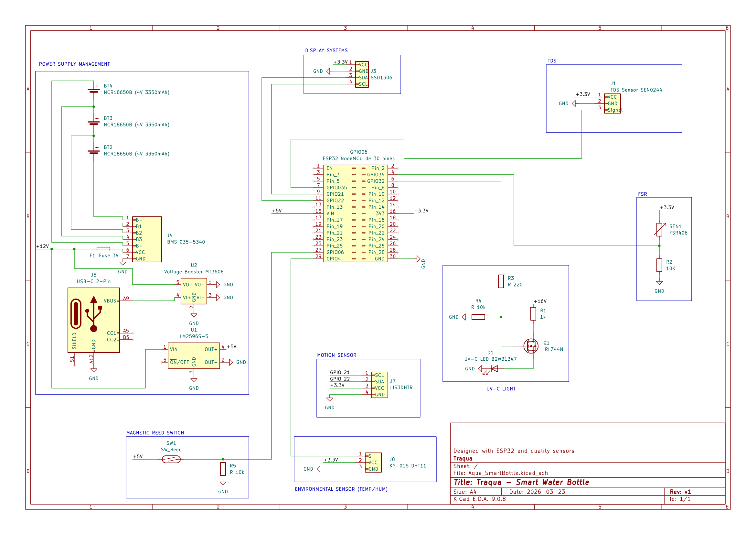This screenshot has height=535, width=756.
Task: Select the resistor R2 10K symbol
Action: point(659,265)
